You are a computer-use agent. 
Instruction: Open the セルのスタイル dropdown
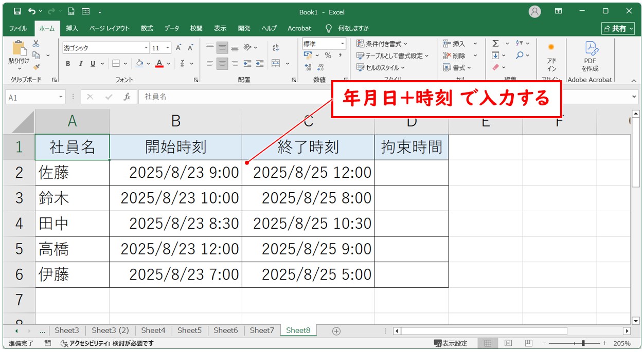pyautogui.click(x=381, y=67)
